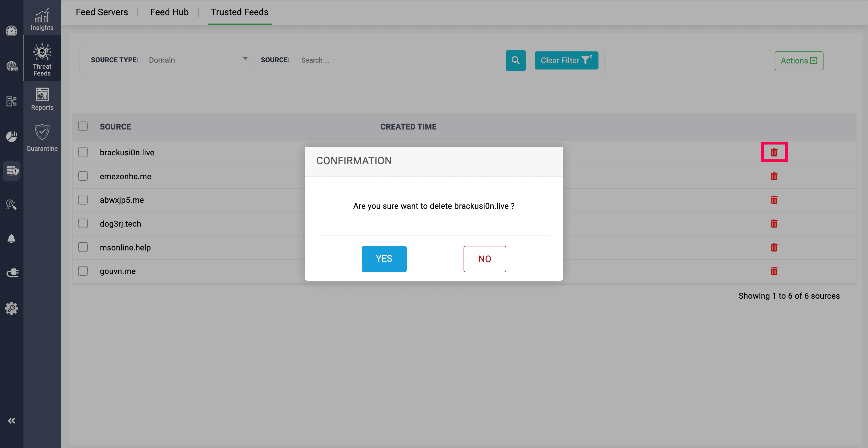Screen dimensions: 868x448
Task: Open the Quarantine shield icon
Action: [x=42, y=138]
